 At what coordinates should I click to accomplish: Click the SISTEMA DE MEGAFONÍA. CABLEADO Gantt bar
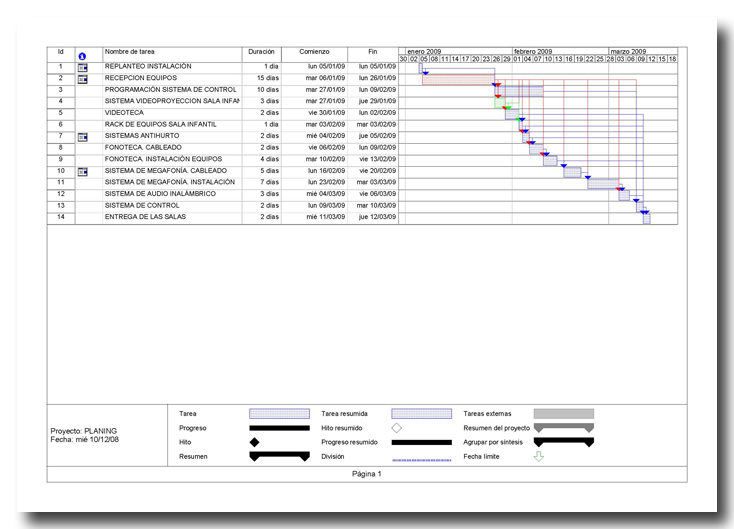click(573, 172)
